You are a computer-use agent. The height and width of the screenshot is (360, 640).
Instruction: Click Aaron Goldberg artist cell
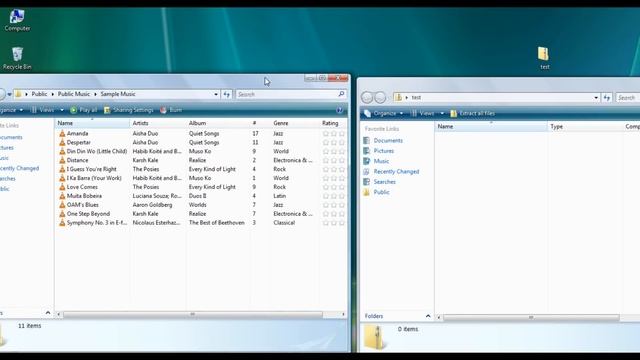coord(152,205)
